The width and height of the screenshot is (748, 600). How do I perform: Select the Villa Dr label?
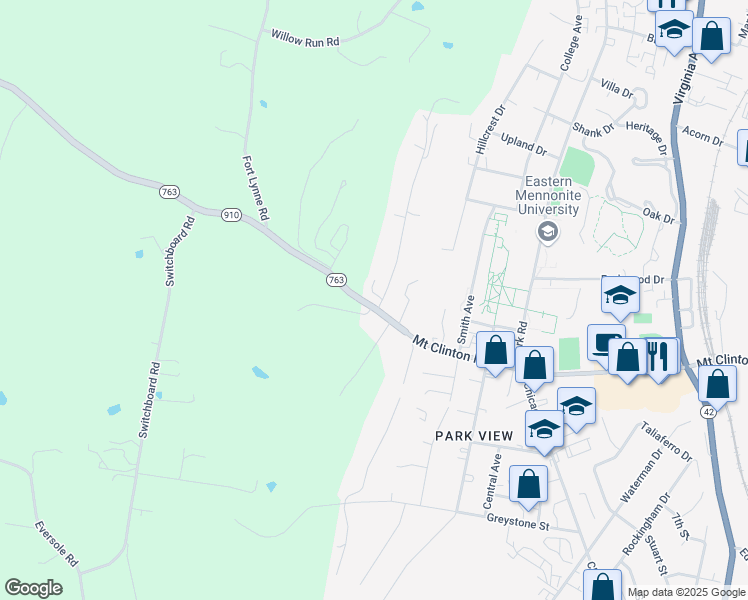tap(617, 89)
